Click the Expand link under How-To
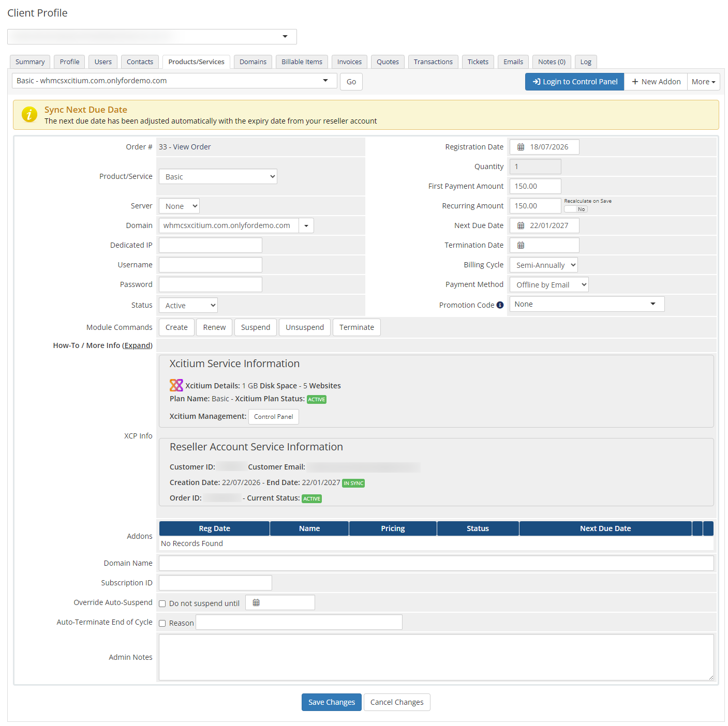The image size is (728, 726). click(137, 345)
